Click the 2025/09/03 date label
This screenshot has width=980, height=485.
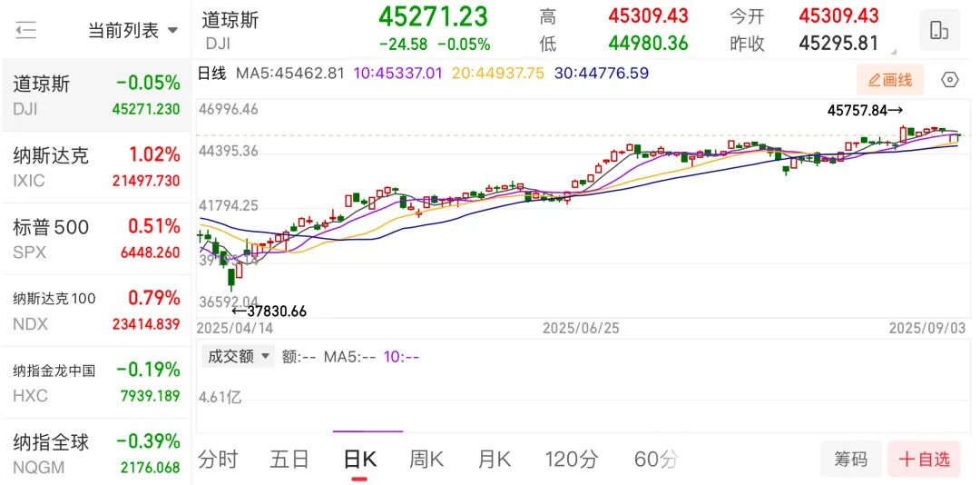coord(927,328)
